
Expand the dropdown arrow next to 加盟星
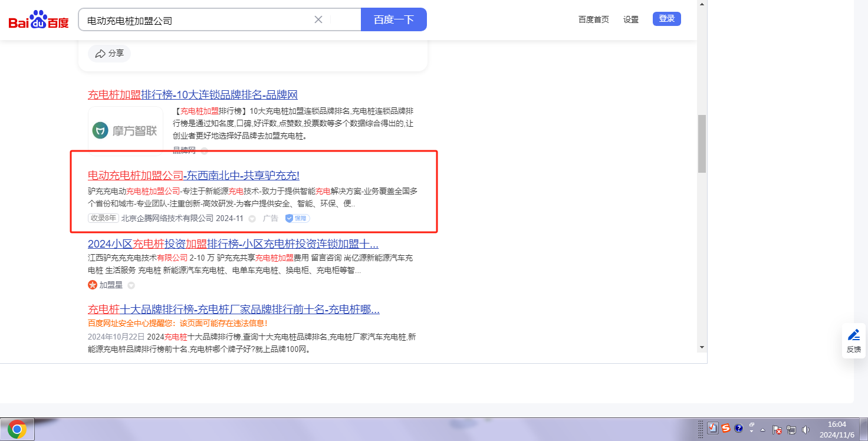point(131,285)
